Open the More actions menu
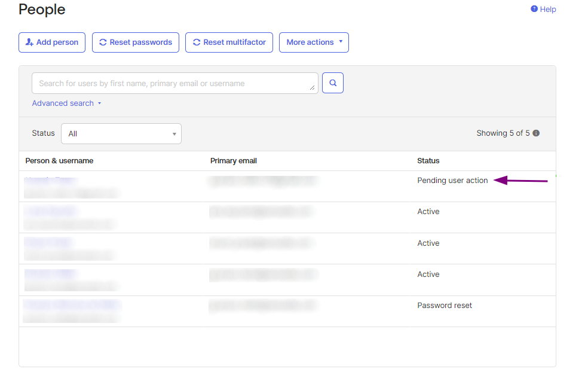This screenshot has height=375, width=588. [313, 42]
